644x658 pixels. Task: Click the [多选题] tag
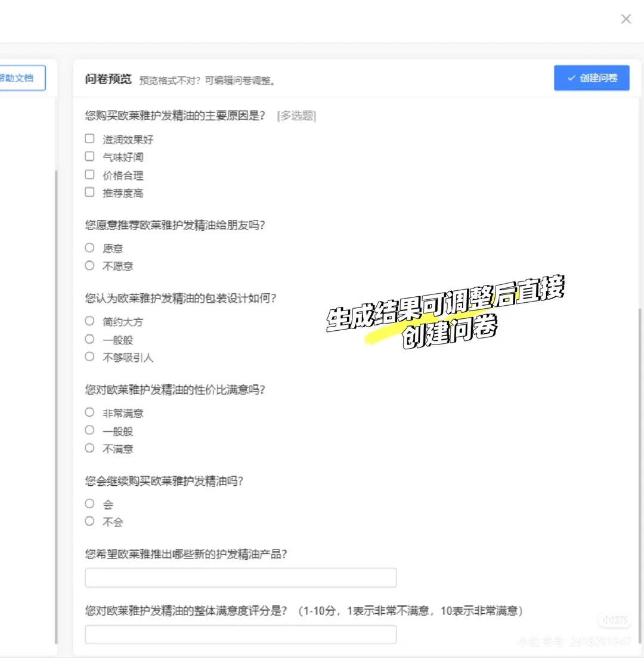click(x=296, y=116)
